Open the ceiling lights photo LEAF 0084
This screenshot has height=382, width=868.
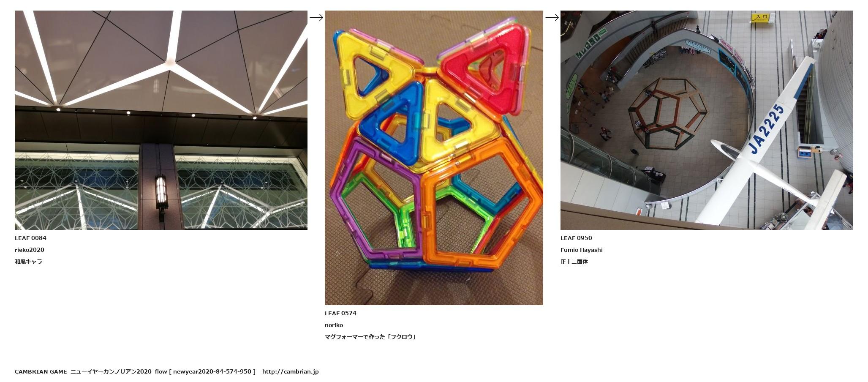(161, 120)
